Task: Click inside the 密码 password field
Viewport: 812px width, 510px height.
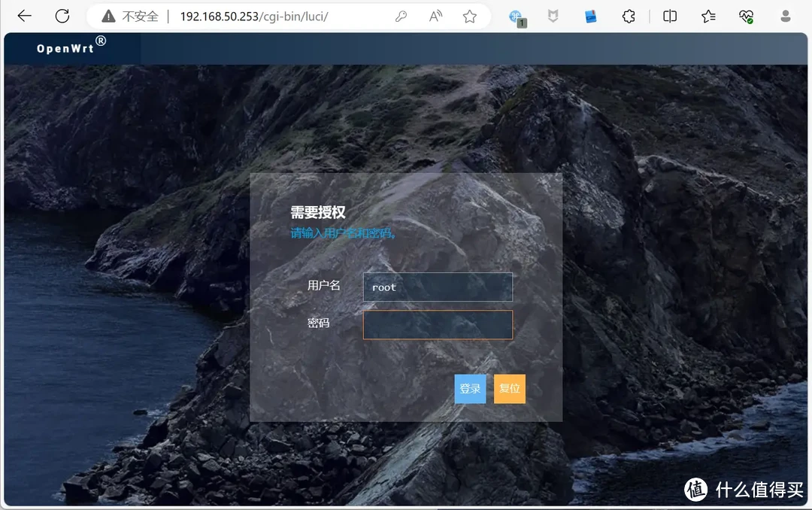Action: click(438, 324)
